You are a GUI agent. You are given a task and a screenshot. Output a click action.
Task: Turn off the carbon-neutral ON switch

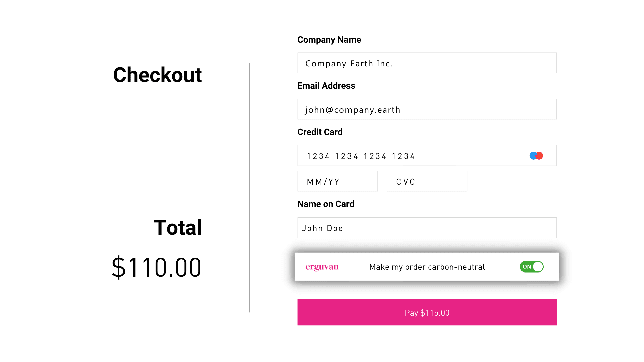point(532,267)
